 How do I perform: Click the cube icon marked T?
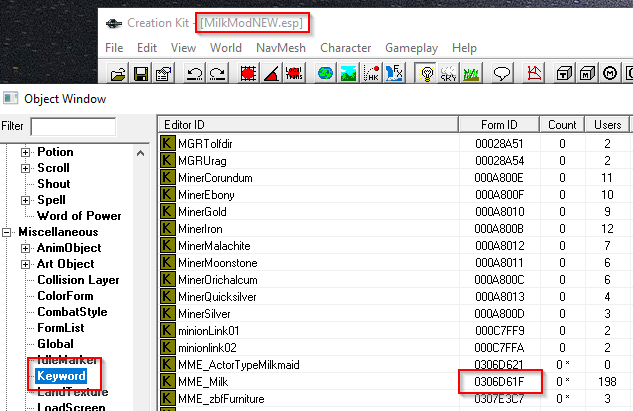coord(564,73)
